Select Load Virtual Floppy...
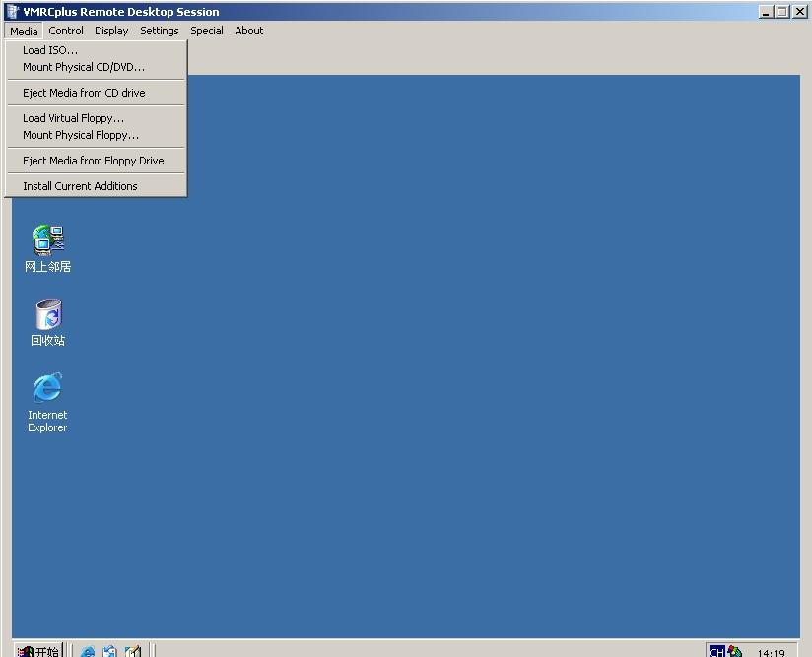Viewport: 812px width, 657px height. point(97,118)
